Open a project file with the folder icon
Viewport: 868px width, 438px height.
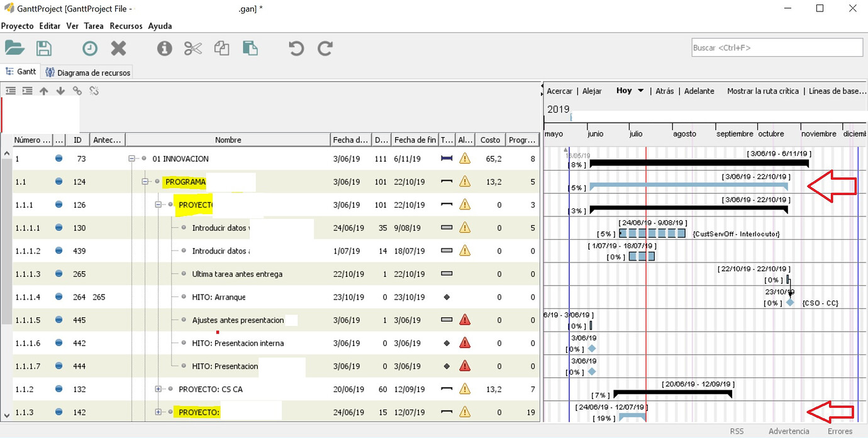tap(15, 48)
